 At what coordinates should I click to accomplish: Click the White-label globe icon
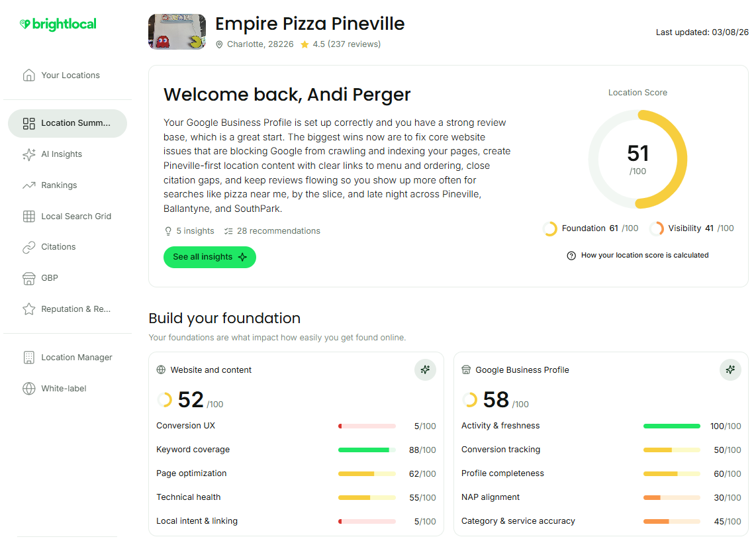(x=29, y=389)
